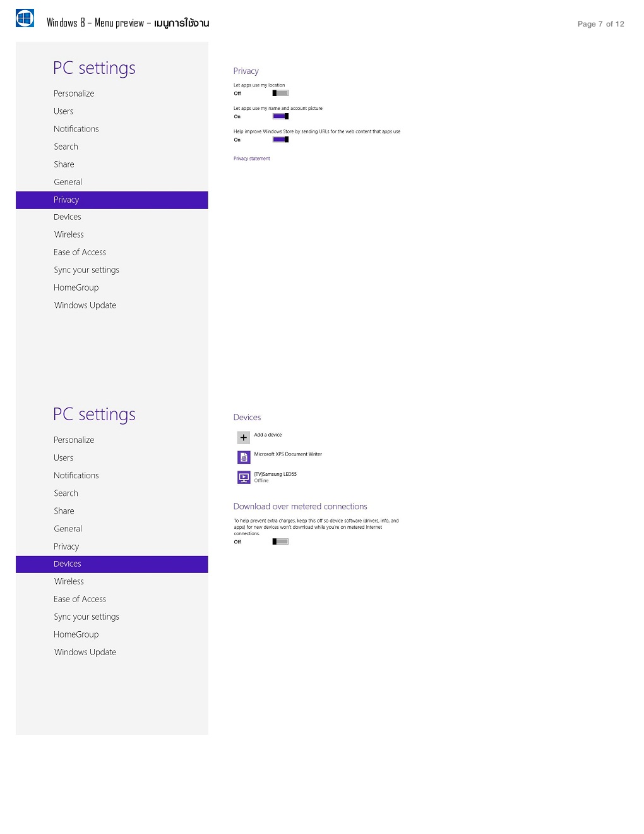Select highlighted Devices in lower settings menu
Viewport: 644px width, 834px height.
[x=112, y=564]
